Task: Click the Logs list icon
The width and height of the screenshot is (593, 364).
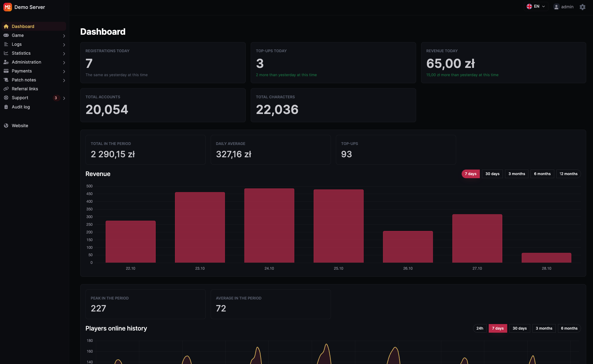Action: [6, 44]
